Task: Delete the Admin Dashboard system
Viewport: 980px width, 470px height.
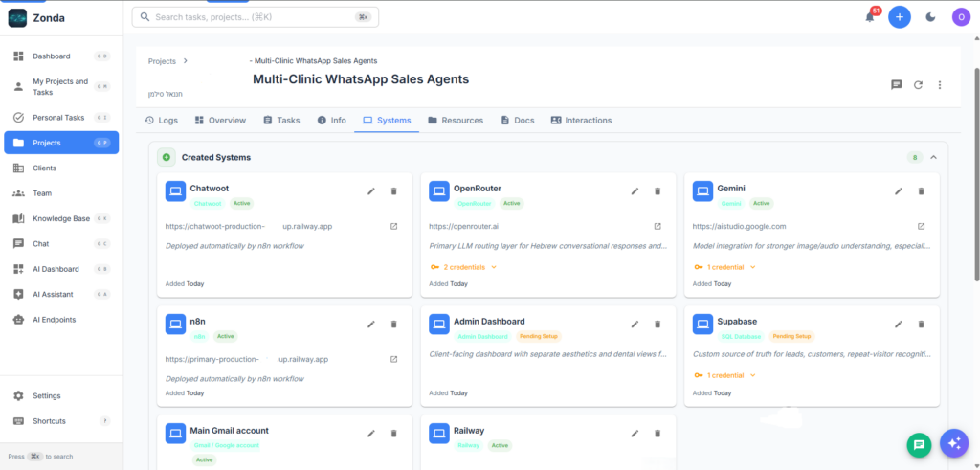Action: (657, 325)
